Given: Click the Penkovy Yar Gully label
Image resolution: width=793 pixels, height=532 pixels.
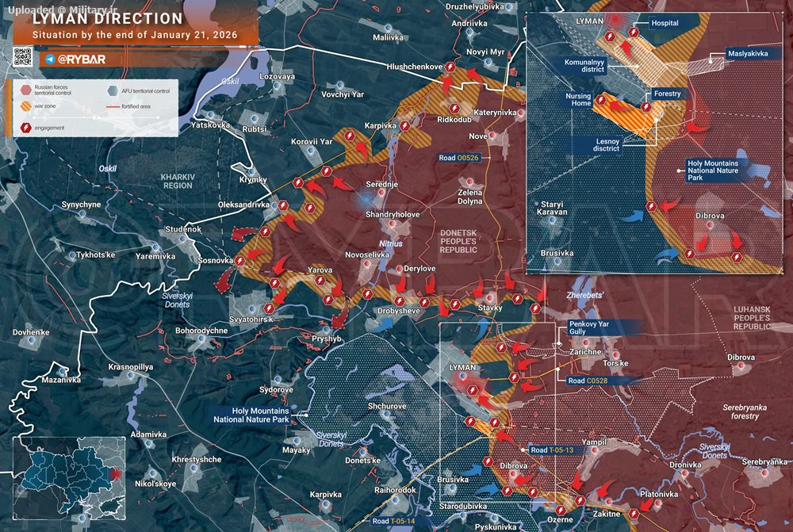Looking at the screenshot, I should click(x=589, y=327).
